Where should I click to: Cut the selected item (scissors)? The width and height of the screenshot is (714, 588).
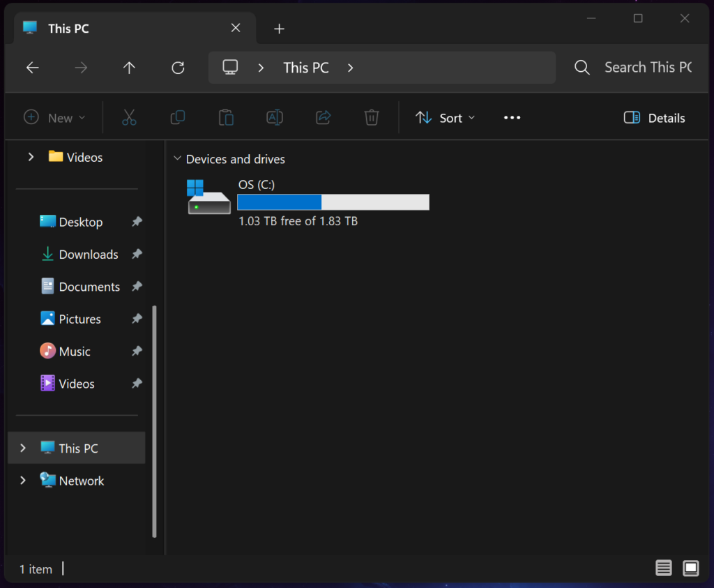pos(129,117)
